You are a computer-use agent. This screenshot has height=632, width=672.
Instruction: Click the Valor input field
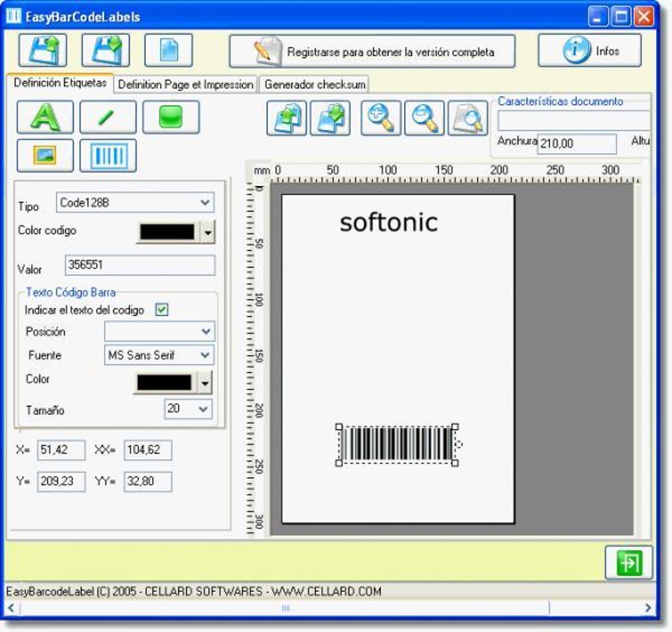click(x=140, y=265)
